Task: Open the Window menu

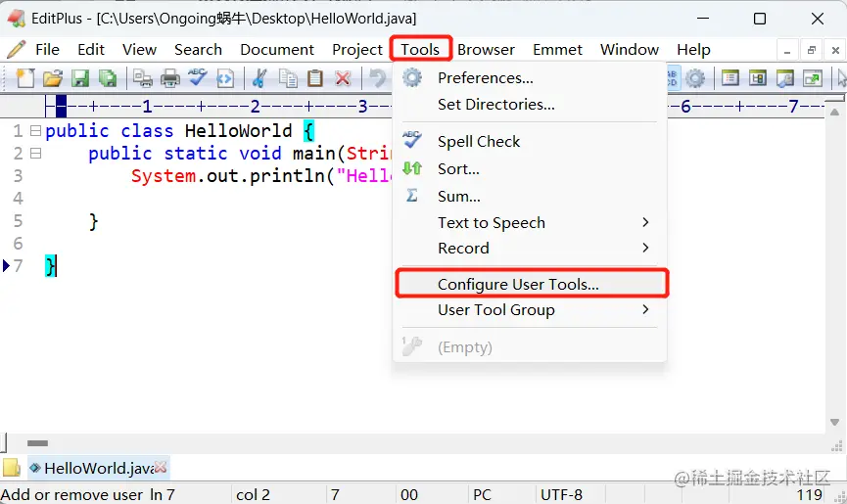Action: (x=630, y=50)
